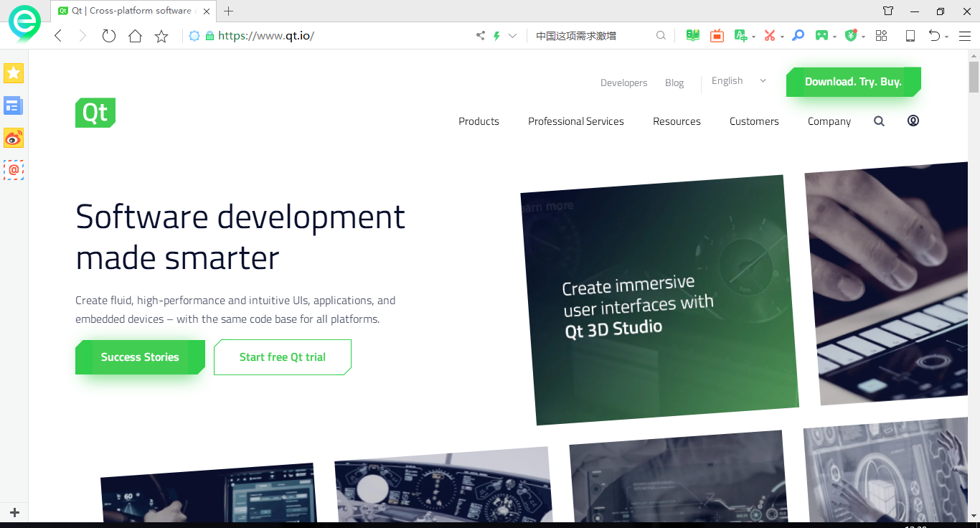Click the browser search input box
This screenshot has height=528, width=980.
[x=594, y=36]
